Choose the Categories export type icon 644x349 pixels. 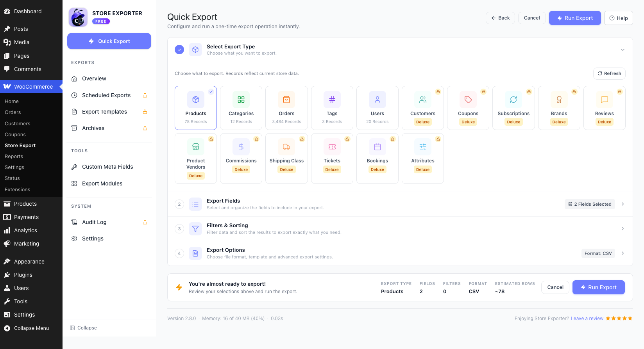point(241,100)
